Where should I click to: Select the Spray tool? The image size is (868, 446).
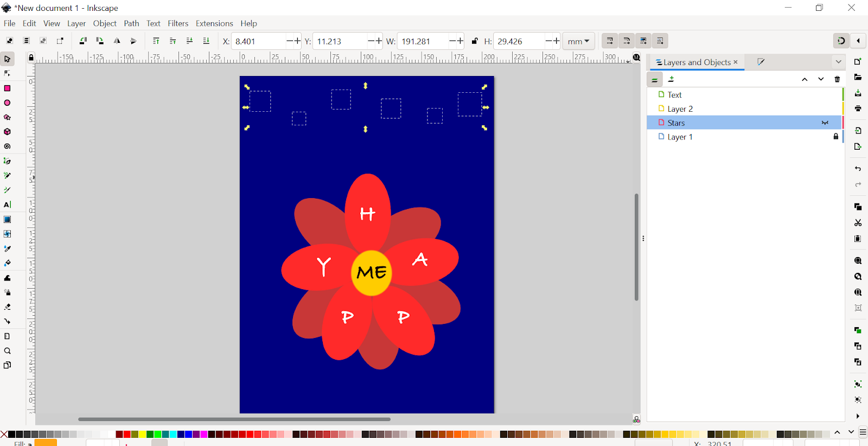point(7,292)
